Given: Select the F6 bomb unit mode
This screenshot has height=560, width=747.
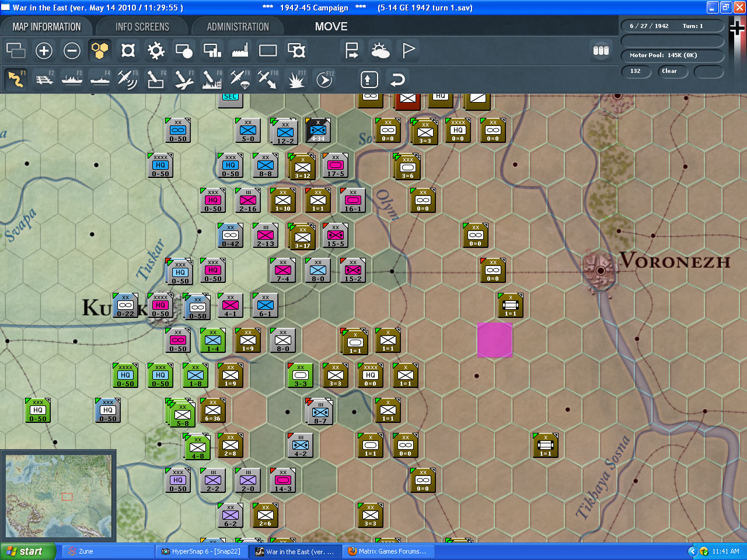Looking at the screenshot, I should pos(156,79).
